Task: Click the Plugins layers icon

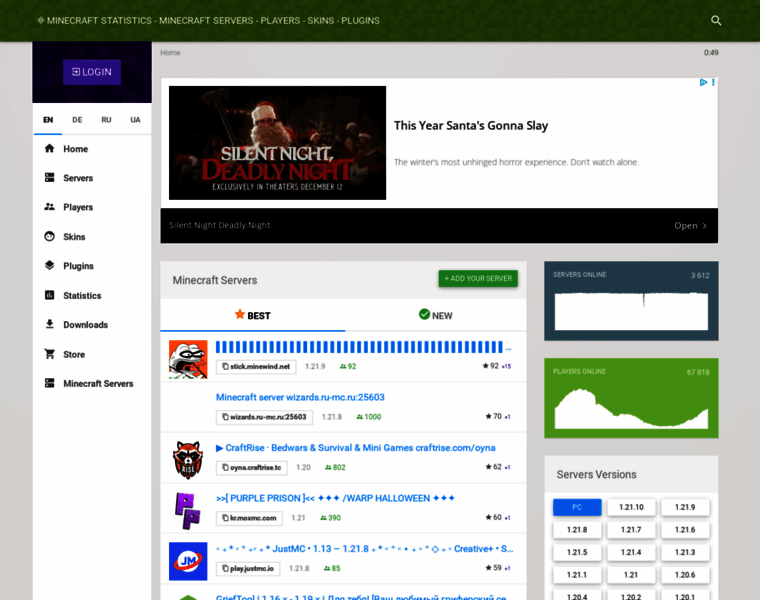Action: 49,265
